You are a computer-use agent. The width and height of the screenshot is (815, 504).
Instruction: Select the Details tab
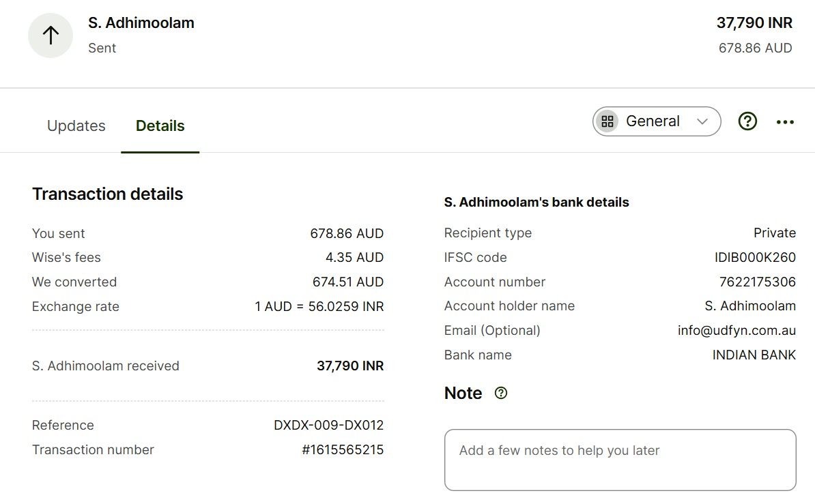(160, 125)
